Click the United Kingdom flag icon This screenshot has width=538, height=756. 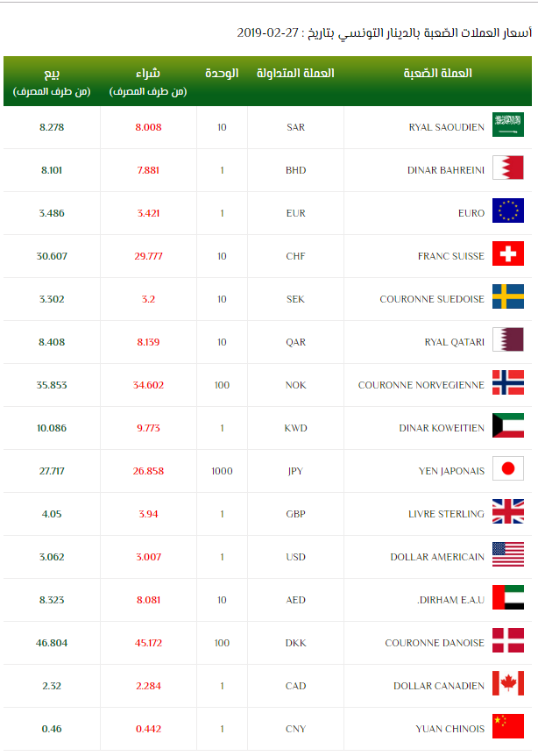[507, 513]
